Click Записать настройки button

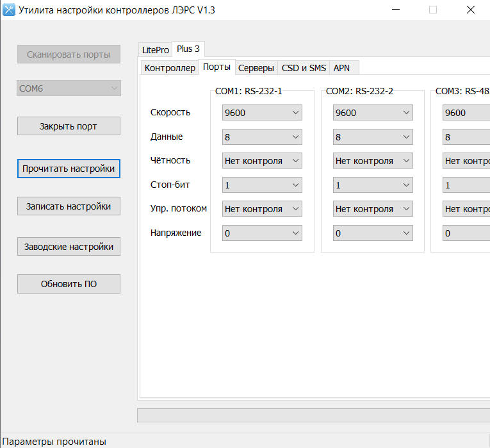coord(69,206)
